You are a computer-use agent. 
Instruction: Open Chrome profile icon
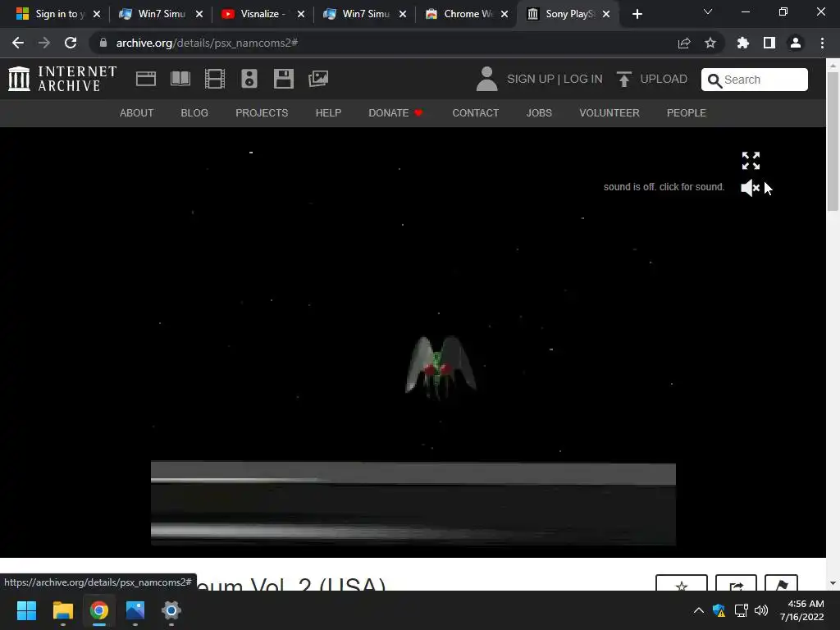[796, 43]
